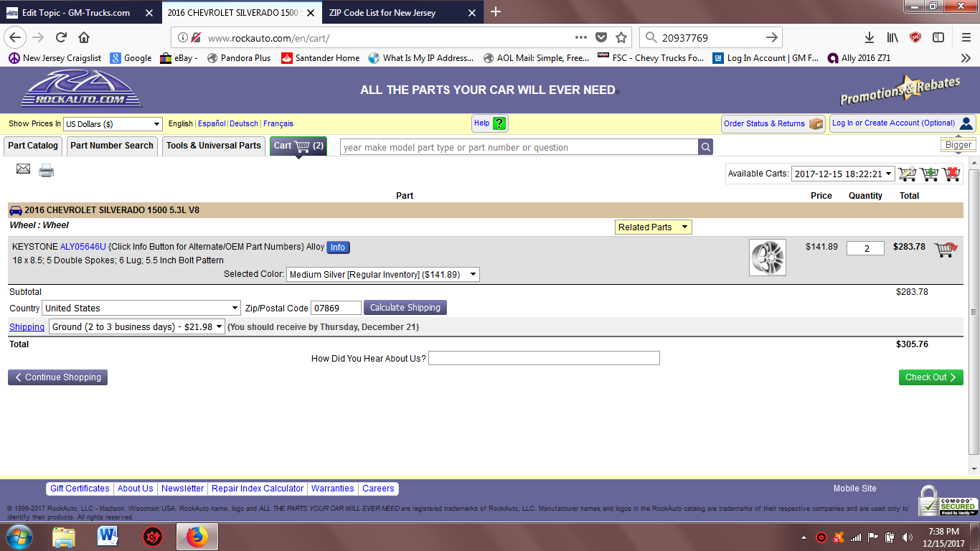
Task: Open the Firefox home page button
Action: click(84, 37)
